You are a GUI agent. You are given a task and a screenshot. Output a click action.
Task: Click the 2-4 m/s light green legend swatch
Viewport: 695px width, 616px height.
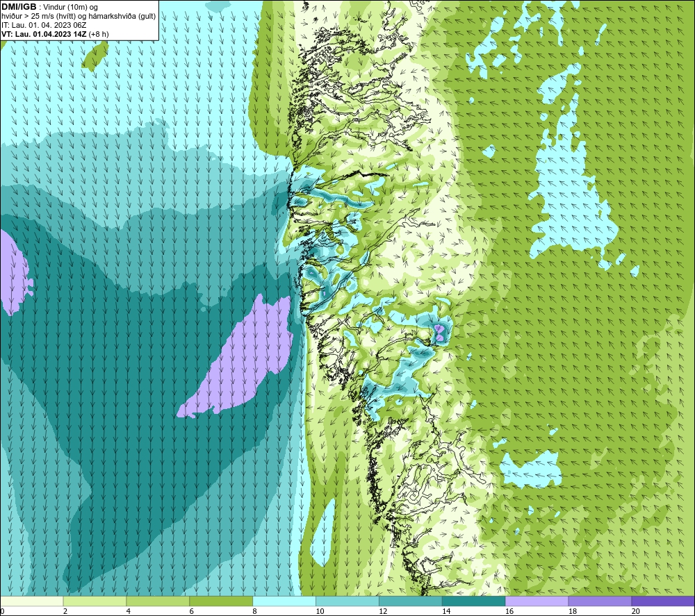pos(95,601)
